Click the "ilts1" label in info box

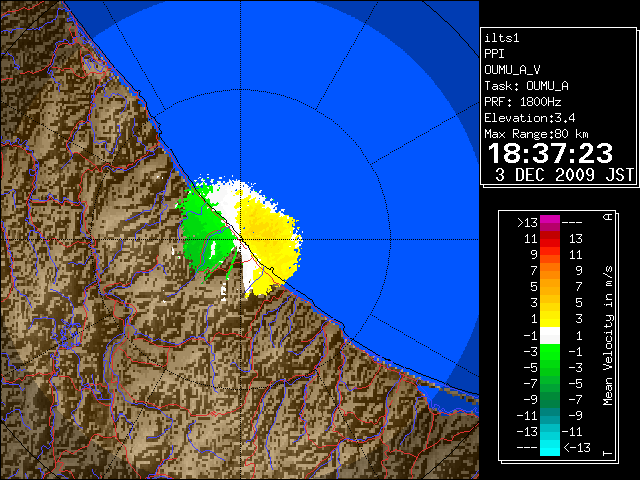pos(502,38)
